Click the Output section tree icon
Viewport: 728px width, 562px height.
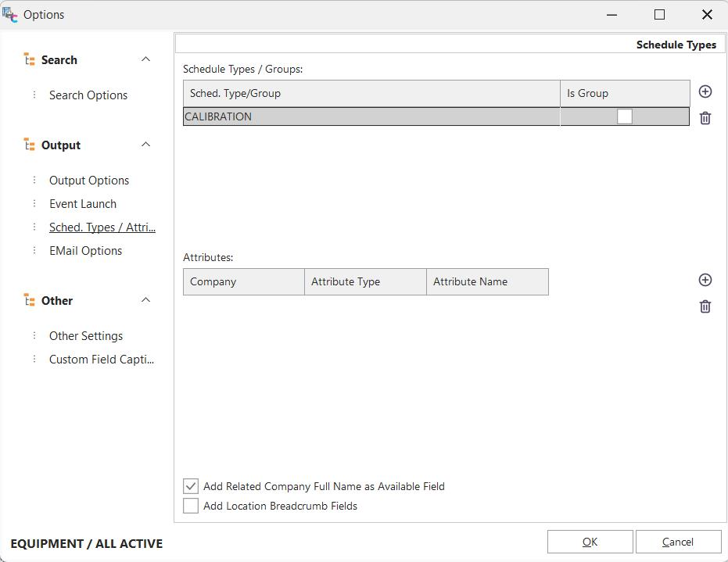point(30,145)
